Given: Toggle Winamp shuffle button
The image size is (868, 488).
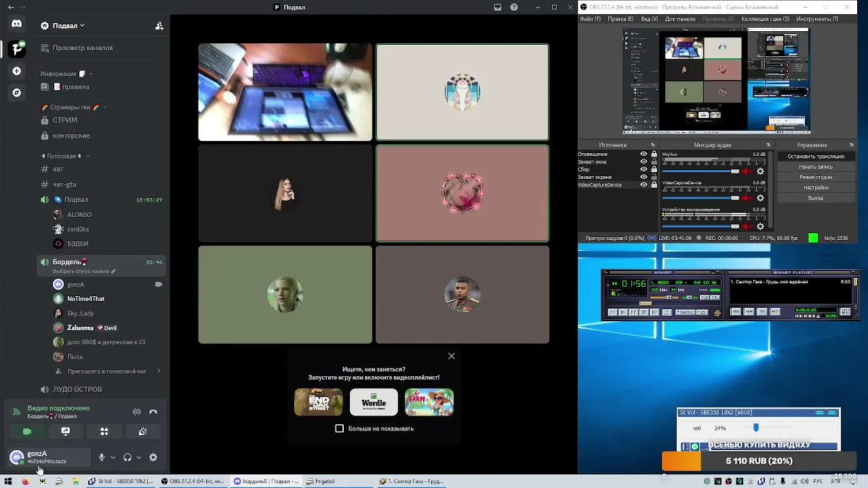Looking at the screenshot, I should tap(685, 312).
